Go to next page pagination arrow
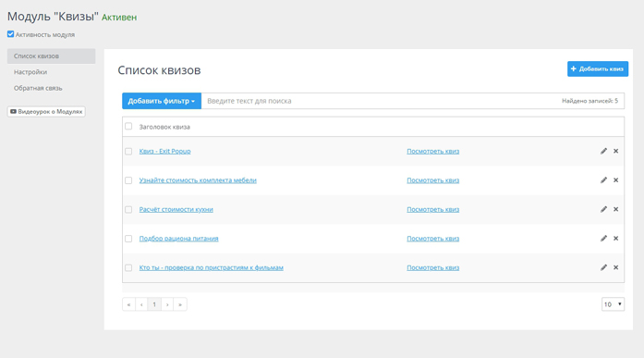644x358 pixels. (167, 304)
